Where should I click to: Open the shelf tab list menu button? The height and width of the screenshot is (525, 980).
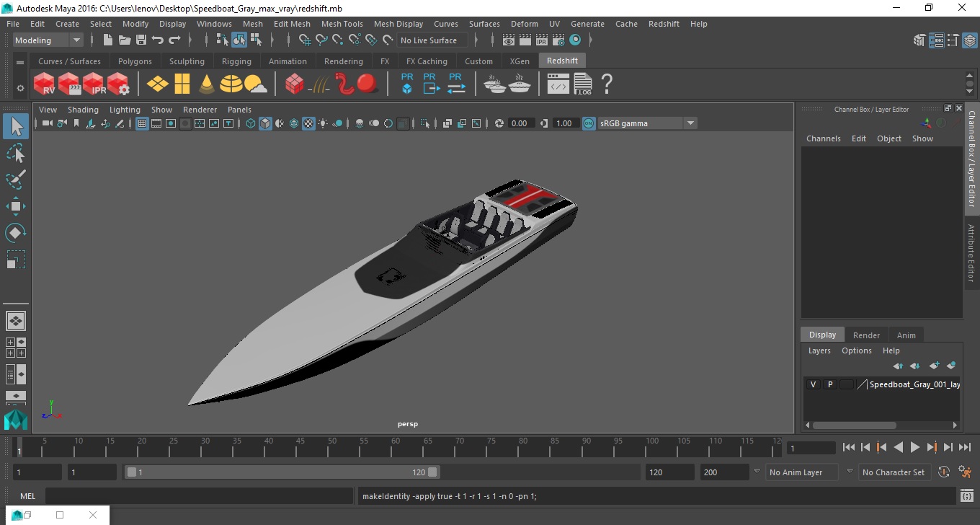(x=20, y=62)
